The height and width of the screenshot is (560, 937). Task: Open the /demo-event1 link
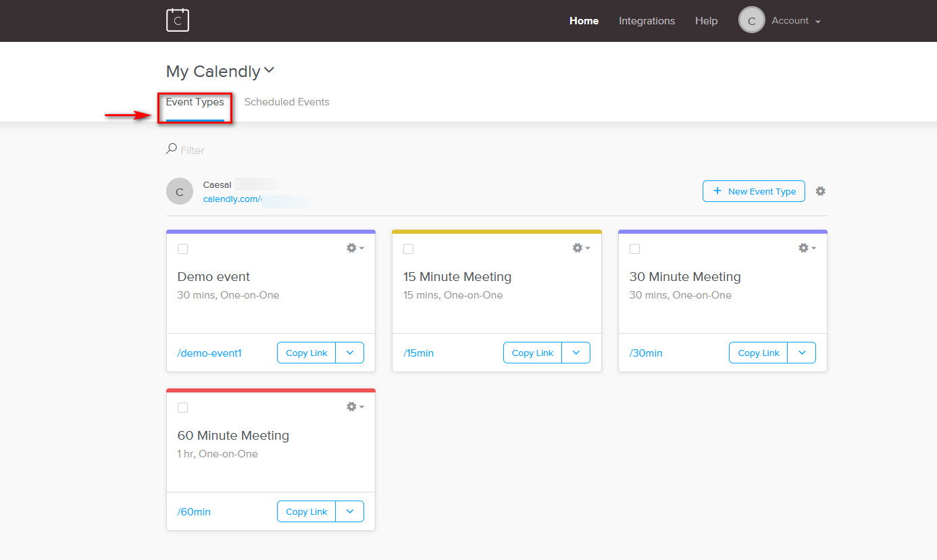(209, 353)
